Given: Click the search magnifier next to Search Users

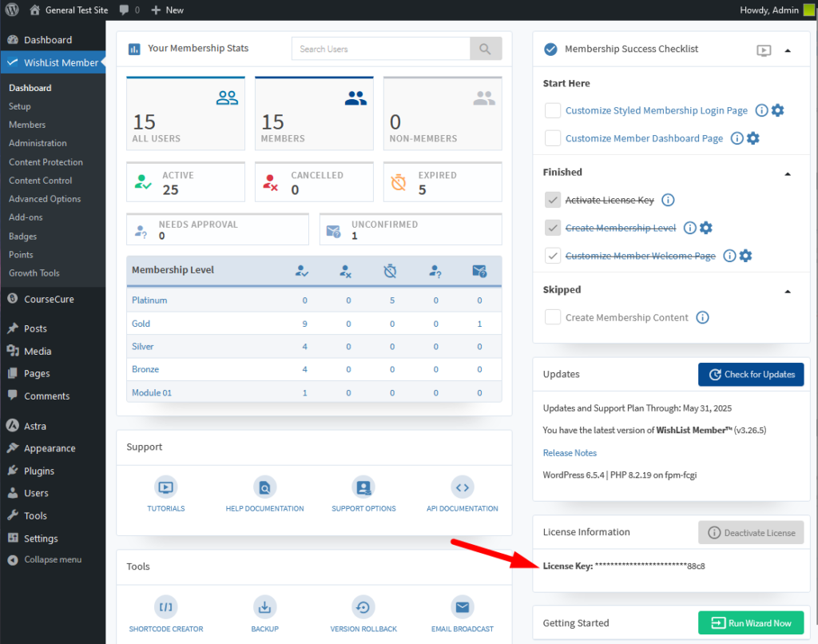Looking at the screenshot, I should click(486, 49).
